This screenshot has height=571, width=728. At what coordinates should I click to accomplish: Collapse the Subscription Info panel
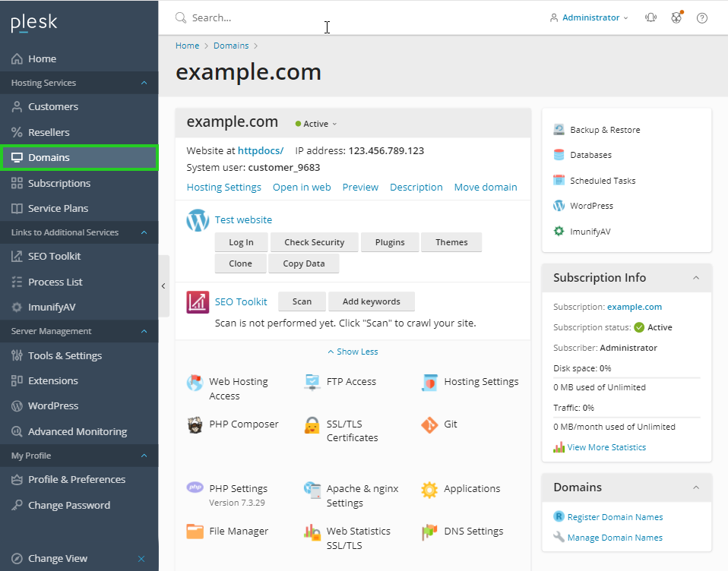(696, 278)
